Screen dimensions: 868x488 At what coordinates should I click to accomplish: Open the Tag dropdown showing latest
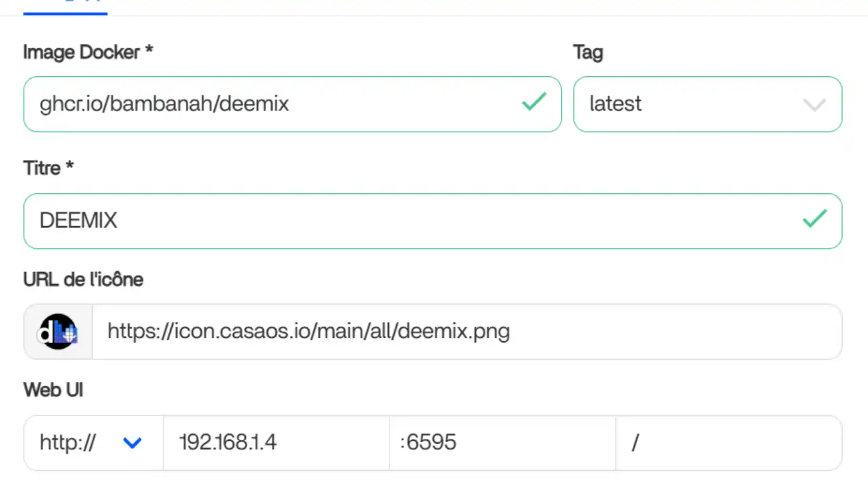coord(707,104)
